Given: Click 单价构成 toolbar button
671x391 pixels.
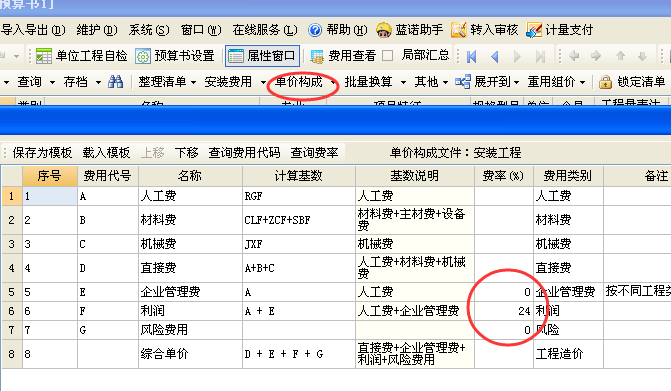Looking at the screenshot, I should (x=299, y=81).
